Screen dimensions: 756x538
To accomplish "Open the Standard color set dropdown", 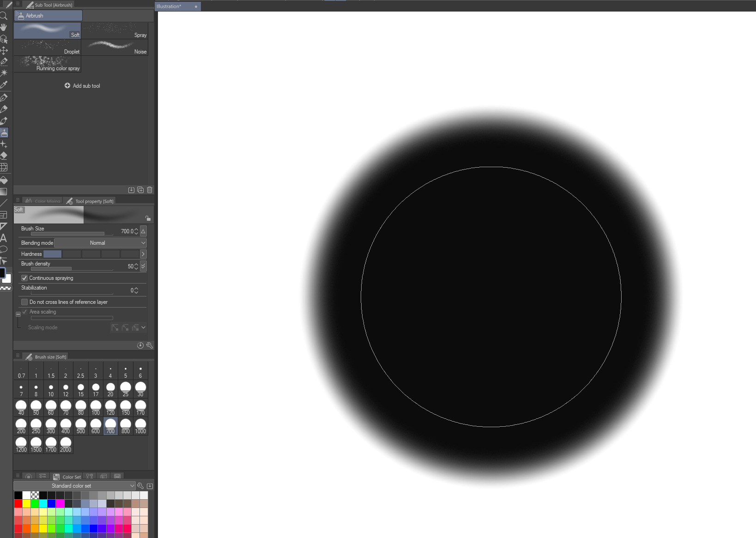I will pos(74,486).
